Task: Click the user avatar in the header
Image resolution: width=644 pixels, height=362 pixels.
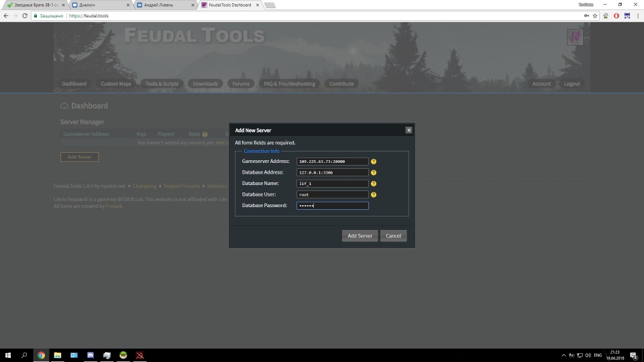Action: [x=575, y=37]
